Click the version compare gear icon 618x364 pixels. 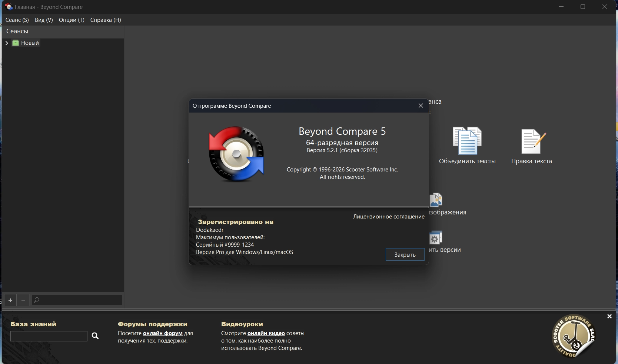436,238
